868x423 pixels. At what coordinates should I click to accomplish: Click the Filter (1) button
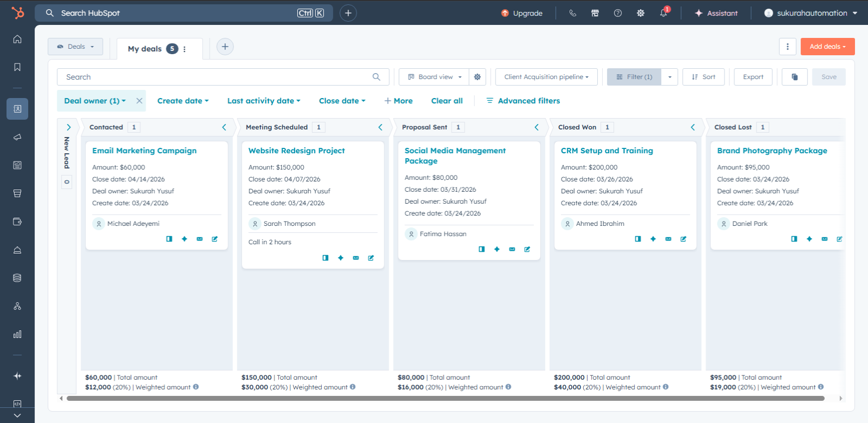click(x=634, y=77)
